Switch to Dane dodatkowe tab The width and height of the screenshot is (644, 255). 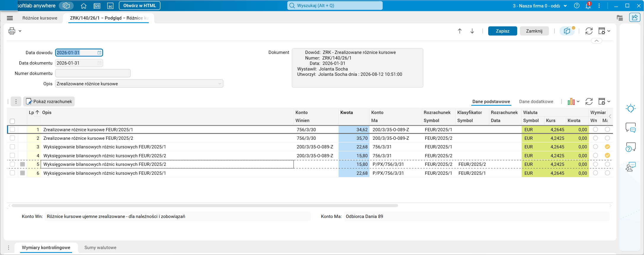pyautogui.click(x=536, y=102)
